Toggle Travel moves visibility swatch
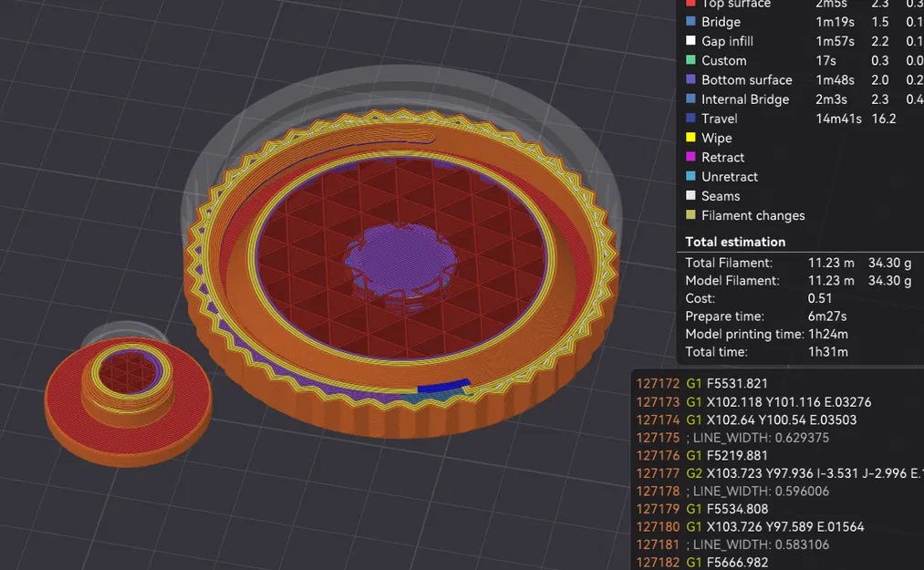 click(x=690, y=118)
